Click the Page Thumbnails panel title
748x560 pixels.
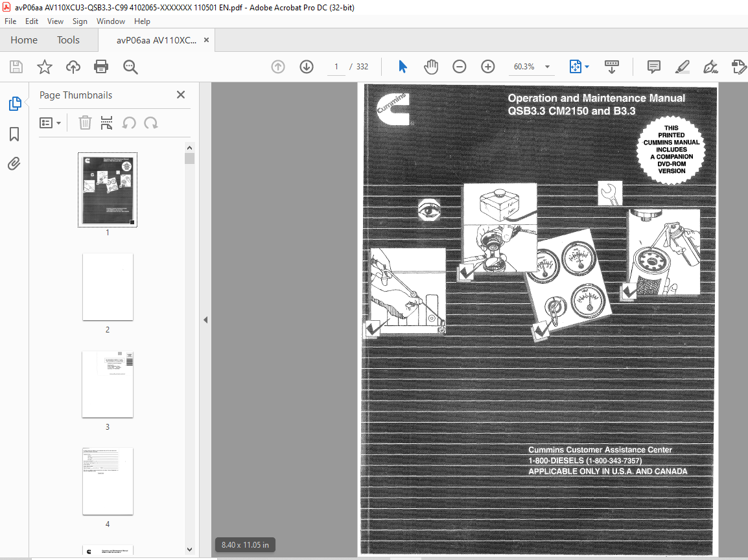pos(76,95)
